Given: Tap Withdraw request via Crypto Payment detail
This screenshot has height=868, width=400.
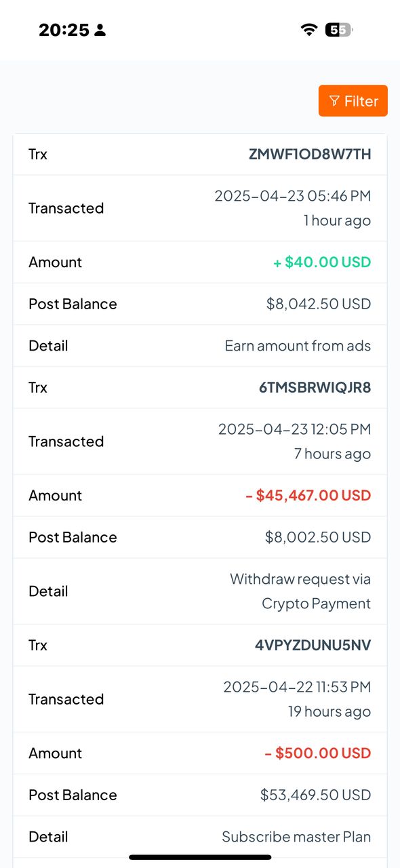Looking at the screenshot, I should point(300,591).
